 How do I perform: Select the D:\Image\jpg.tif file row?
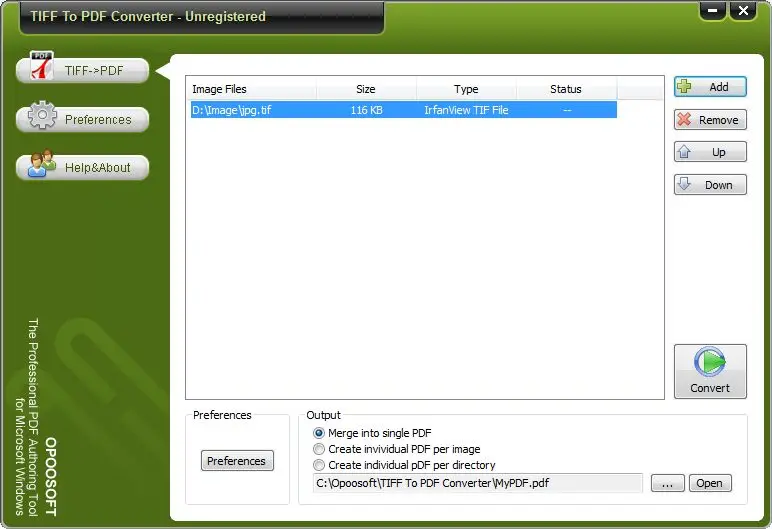point(404,110)
